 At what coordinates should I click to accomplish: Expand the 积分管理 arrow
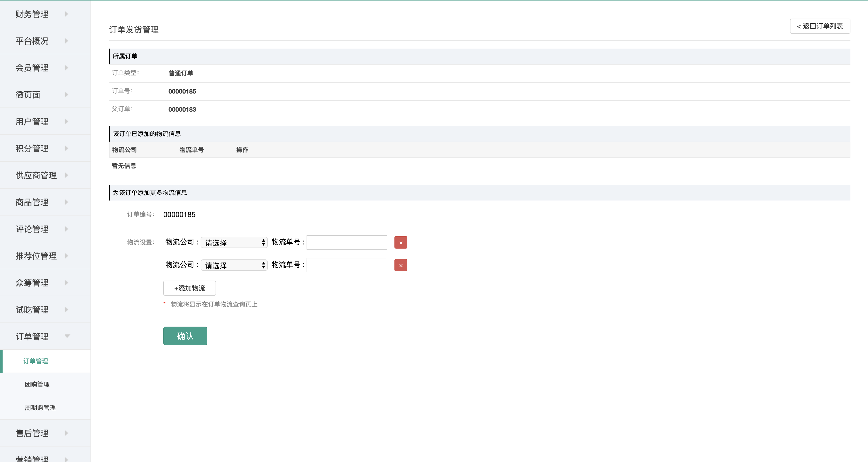(x=66, y=148)
